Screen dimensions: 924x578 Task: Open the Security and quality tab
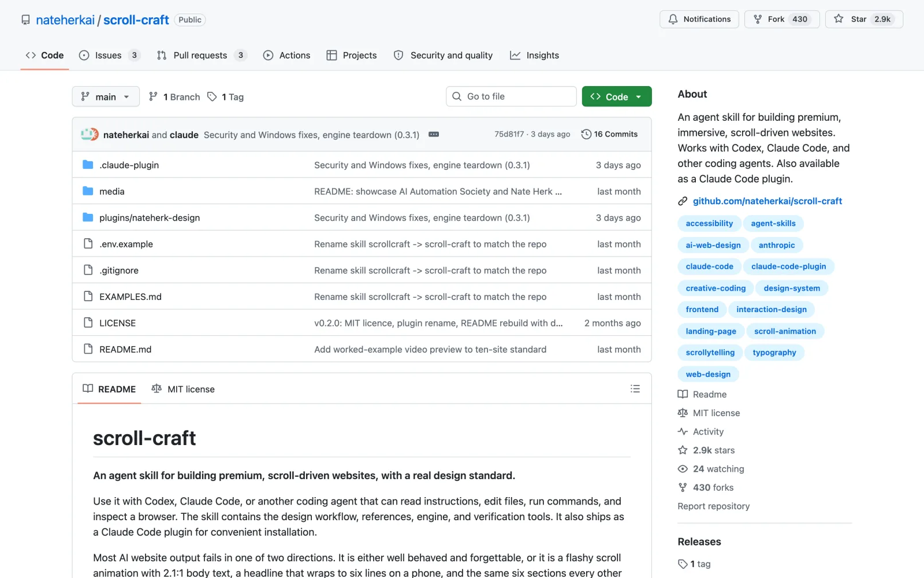click(443, 55)
